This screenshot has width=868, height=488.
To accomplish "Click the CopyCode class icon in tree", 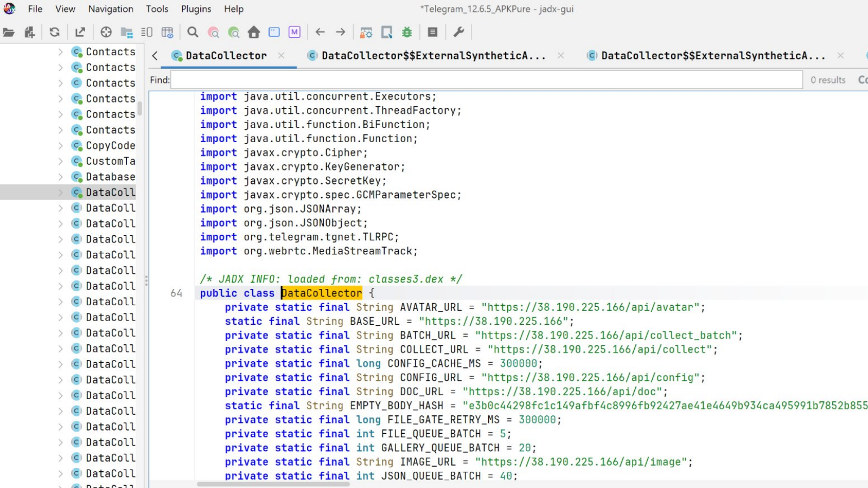I will pos(77,145).
